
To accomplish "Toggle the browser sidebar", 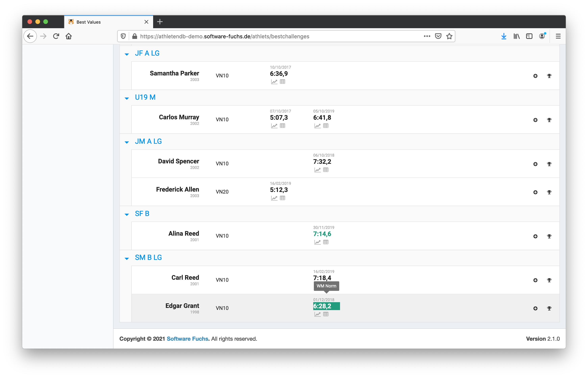I will click(x=529, y=36).
